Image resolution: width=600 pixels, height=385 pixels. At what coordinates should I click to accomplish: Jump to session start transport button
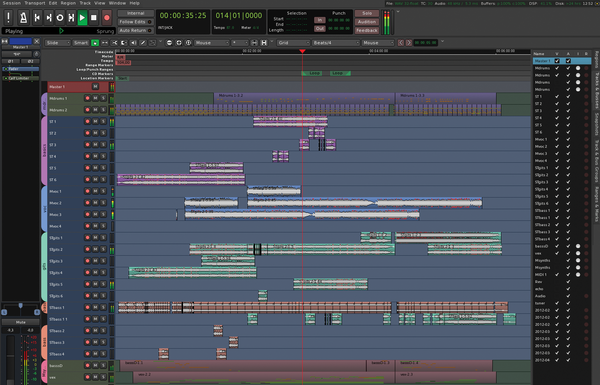(x=37, y=18)
